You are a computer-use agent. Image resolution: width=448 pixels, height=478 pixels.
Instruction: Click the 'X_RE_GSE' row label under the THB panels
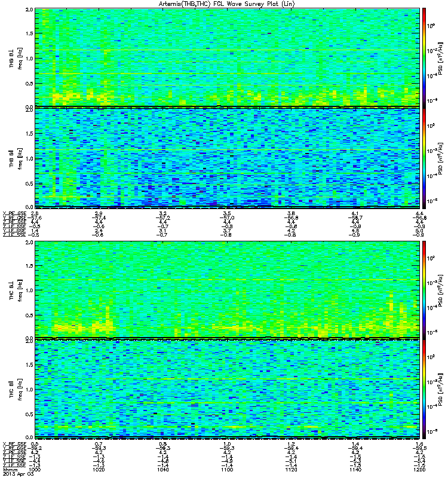tap(14, 213)
